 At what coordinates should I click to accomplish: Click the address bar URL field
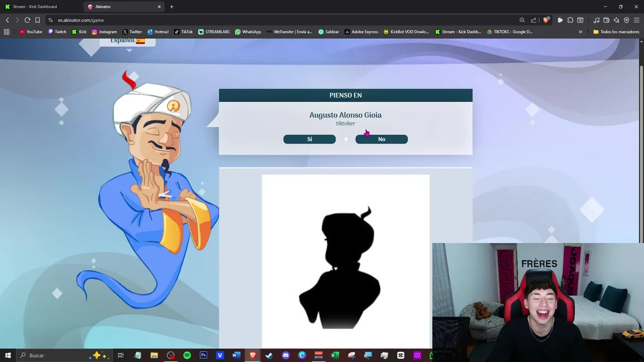point(282,20)
